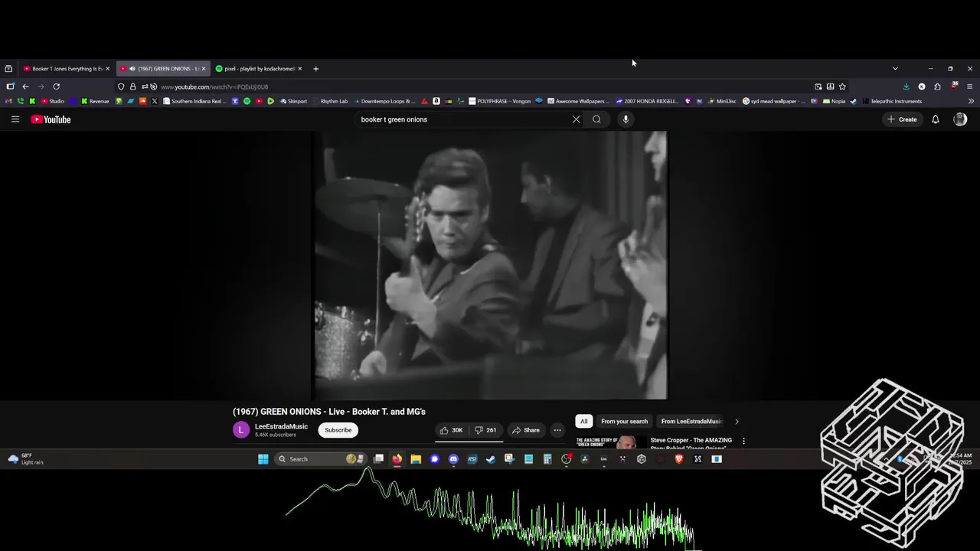Switch to the (1967) GREEN ONIONS tab
This screenshot has height=551, width=980.
coord(162,69)
